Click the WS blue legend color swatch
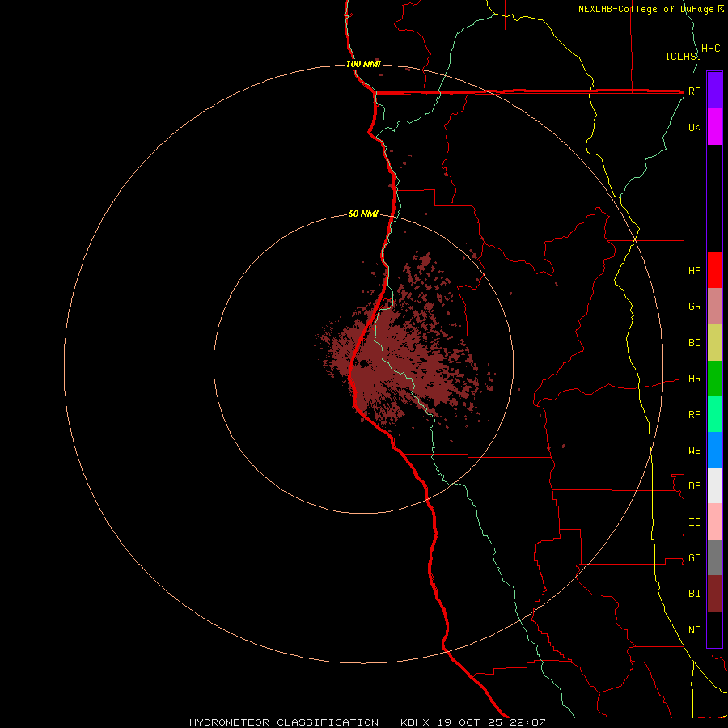Viewport: 728px width, 728px height. (x=714, y=450)
